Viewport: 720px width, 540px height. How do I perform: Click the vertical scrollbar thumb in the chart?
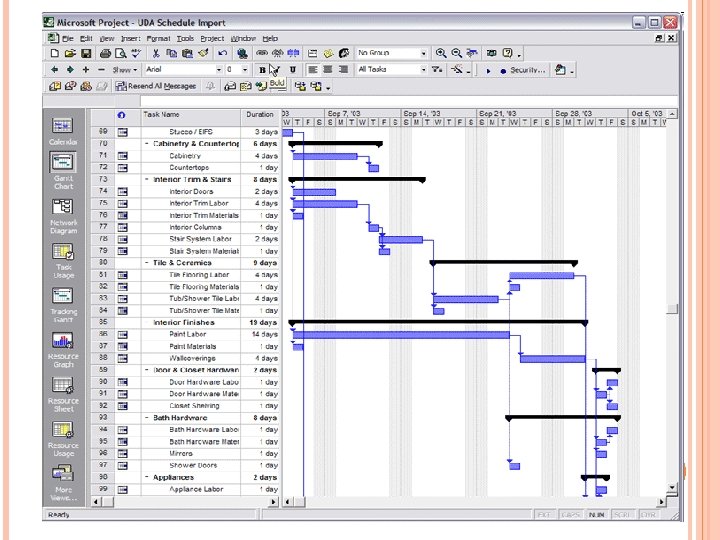pos(672,309)
